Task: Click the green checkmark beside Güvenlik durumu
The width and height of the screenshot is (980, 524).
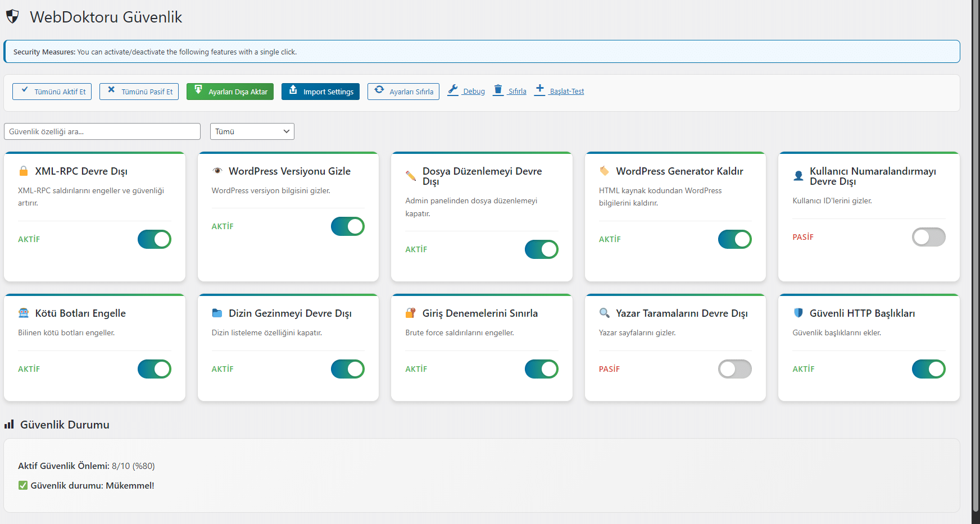Action: (x=23, y=485)
